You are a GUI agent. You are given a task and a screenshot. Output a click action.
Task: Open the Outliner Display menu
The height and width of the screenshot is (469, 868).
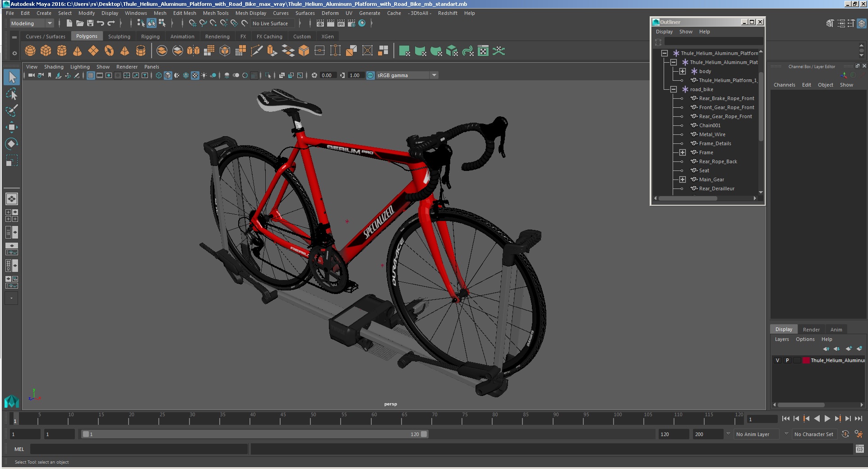664,32
